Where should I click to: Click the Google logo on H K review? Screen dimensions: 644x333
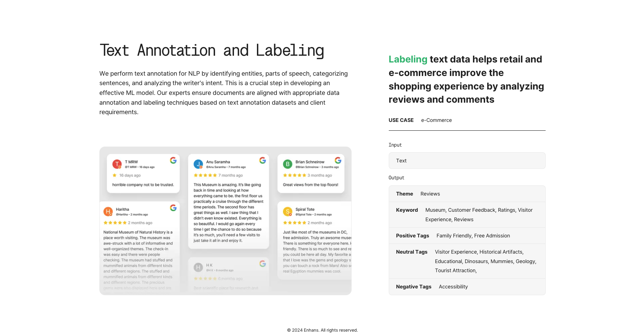(263, 263)
